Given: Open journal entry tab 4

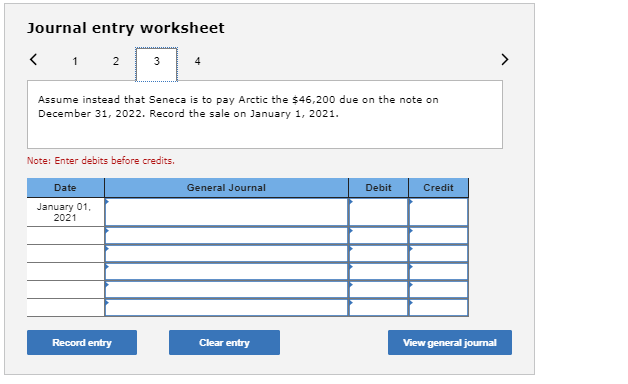Looking at the screenshot, I should click(x=197, y=61).
